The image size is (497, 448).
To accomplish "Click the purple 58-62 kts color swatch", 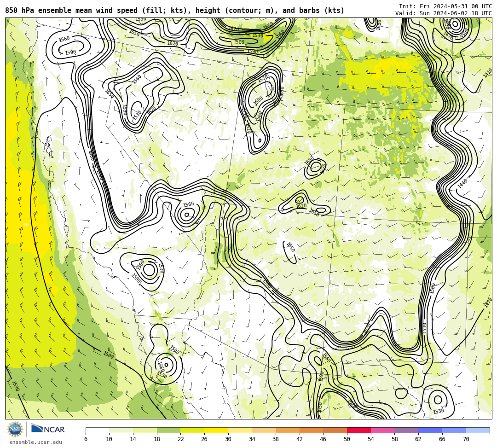I will [406, 430].
